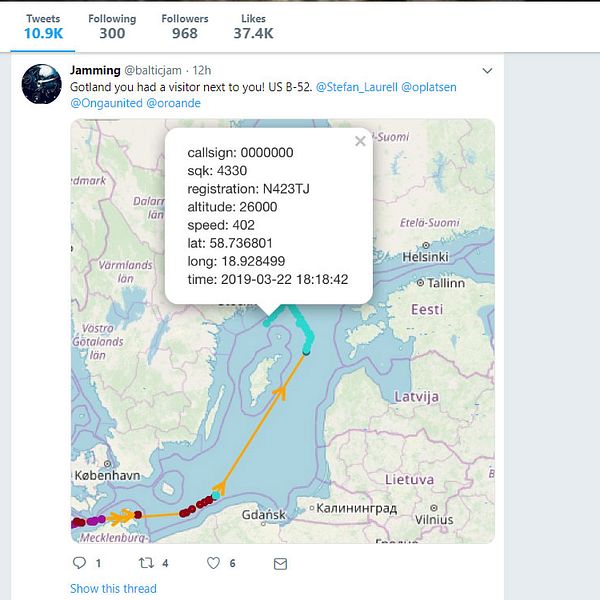Viewport: 600px width, 600px height.
Task: Expand the tweet options chevron
Action: tap(487, 71)
